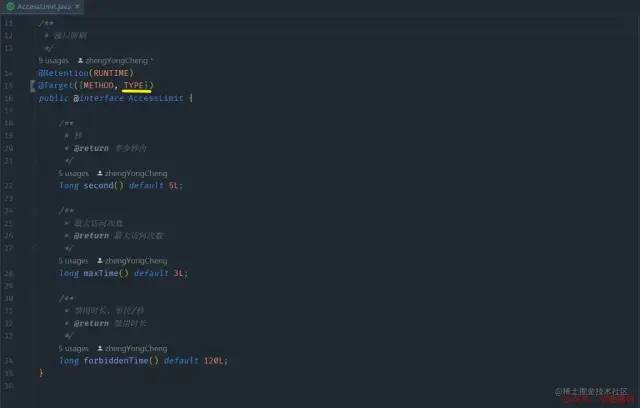Click the public keyword of the interface declaration
The width and height of the screenshot is (640, 408).
[x=53, y=98]
